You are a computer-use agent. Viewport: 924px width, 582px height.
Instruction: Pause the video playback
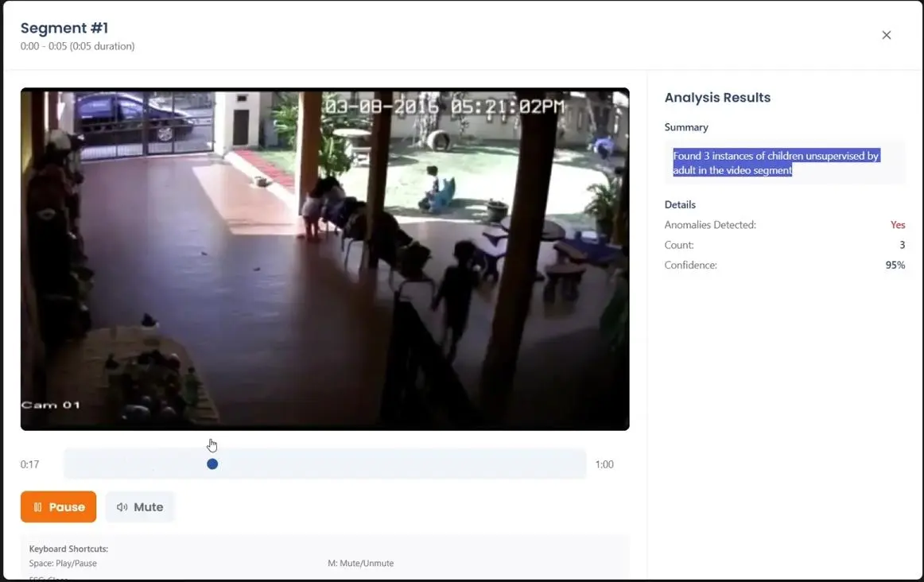coord(58,506)
